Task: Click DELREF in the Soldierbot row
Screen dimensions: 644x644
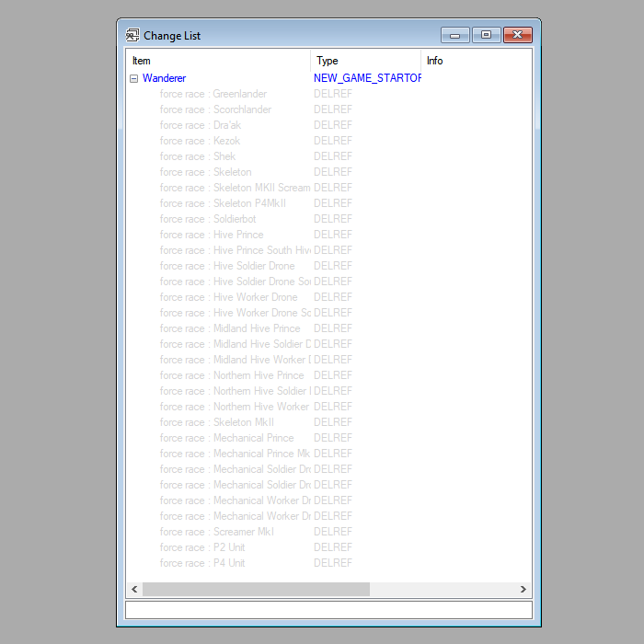Action: point(333,219)
